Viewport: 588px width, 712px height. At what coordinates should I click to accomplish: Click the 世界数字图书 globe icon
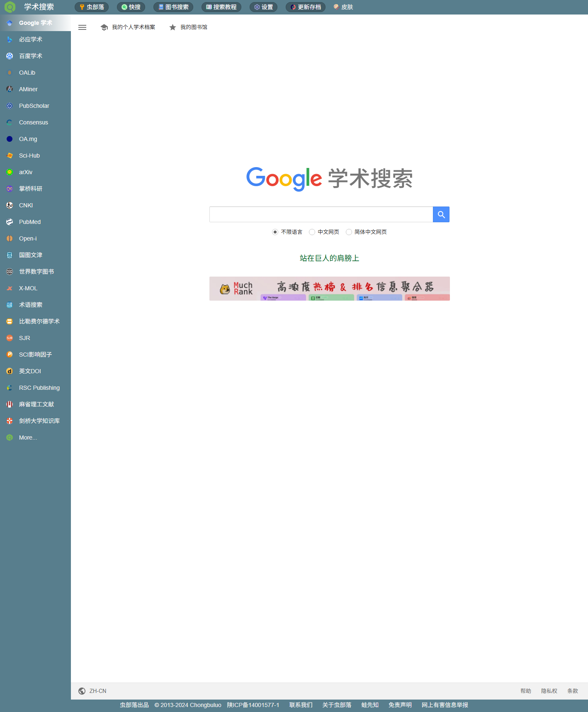pyautogui.click(x=10, y=272)
